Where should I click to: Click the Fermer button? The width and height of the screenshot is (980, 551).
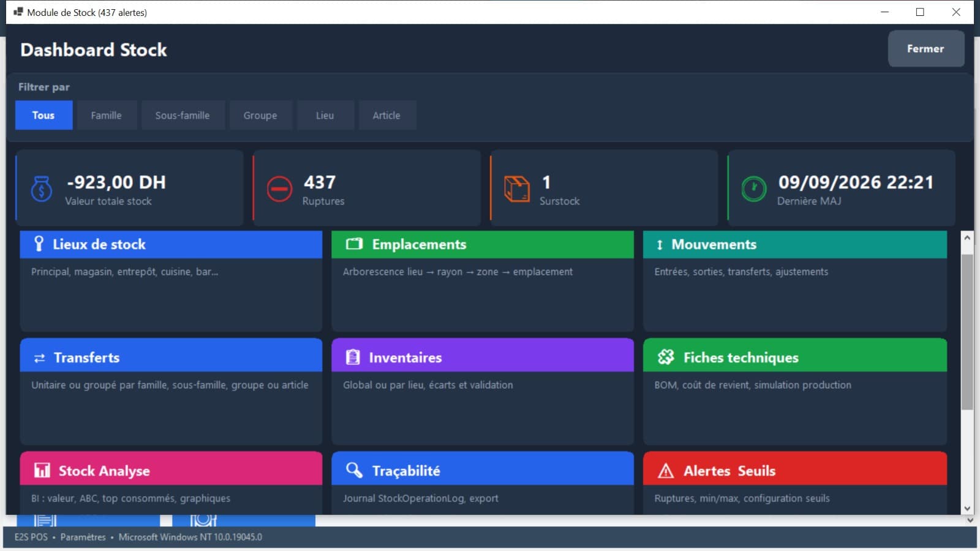coord(925,48)
